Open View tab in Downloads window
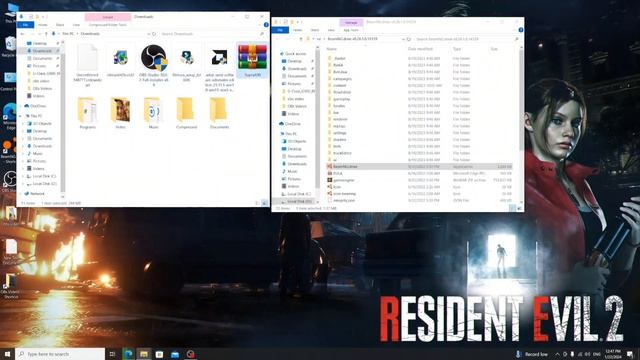Screen dimensions: 640x360 pyautogui.click(x=76, y=25)
